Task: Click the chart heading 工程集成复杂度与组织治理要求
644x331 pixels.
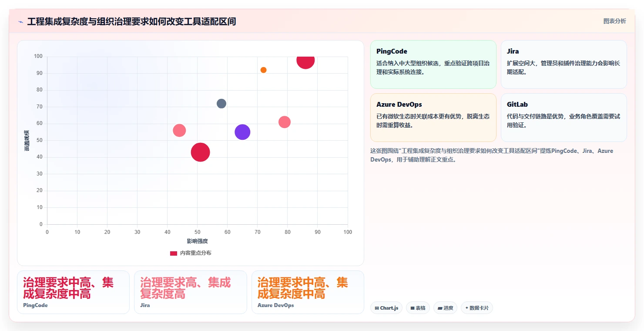Action: (x=131, y=21)
